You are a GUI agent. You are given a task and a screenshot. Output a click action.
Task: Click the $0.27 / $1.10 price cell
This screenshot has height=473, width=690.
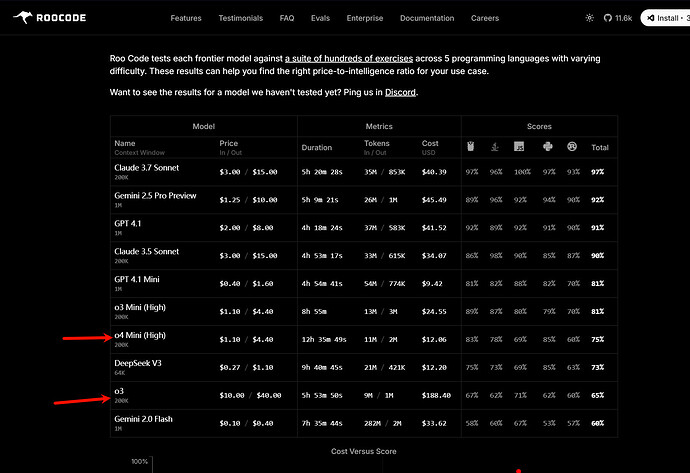pyautogui.click(x=246, y=367)
